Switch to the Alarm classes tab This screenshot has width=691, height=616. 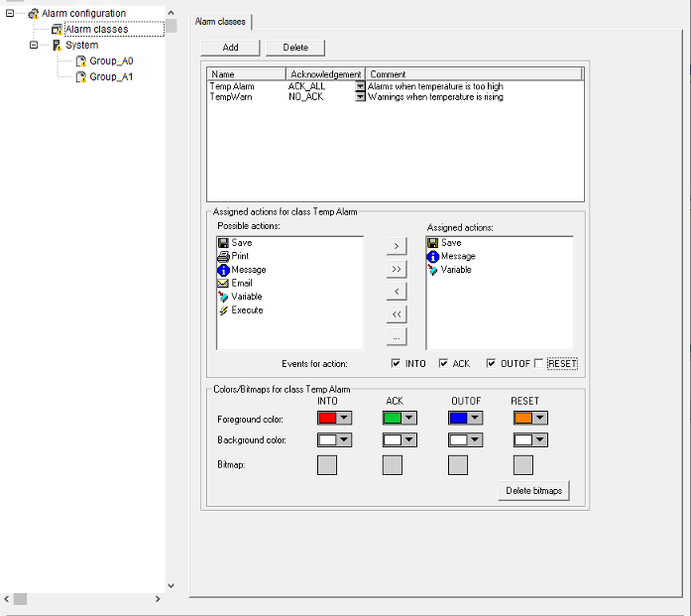coord(221,21)
